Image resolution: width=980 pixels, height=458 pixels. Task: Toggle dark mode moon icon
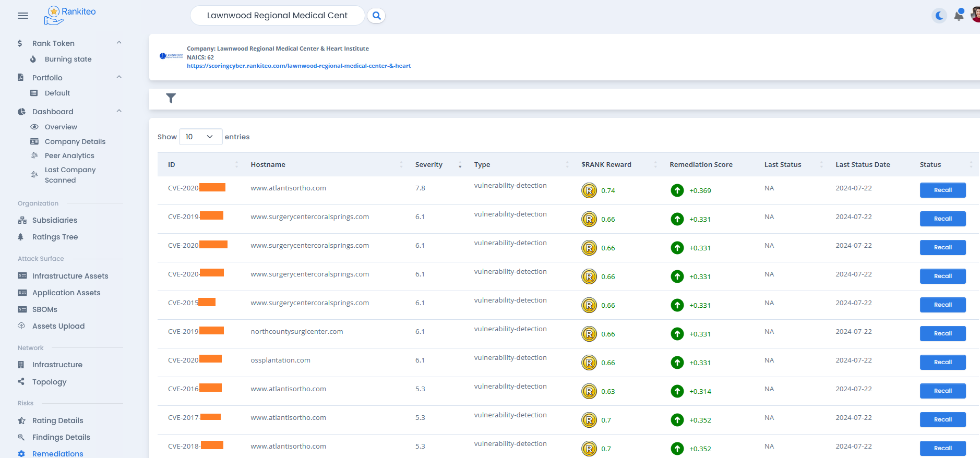coord(939,16)
